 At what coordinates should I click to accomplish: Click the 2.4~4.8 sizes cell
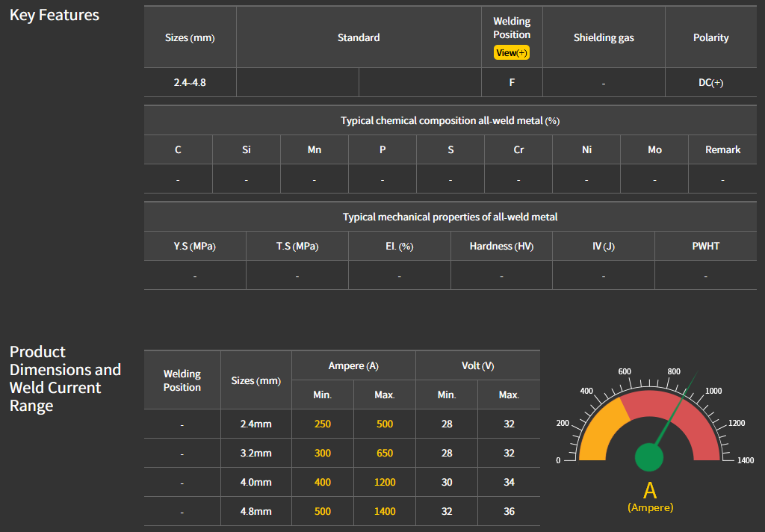point(190,83)
